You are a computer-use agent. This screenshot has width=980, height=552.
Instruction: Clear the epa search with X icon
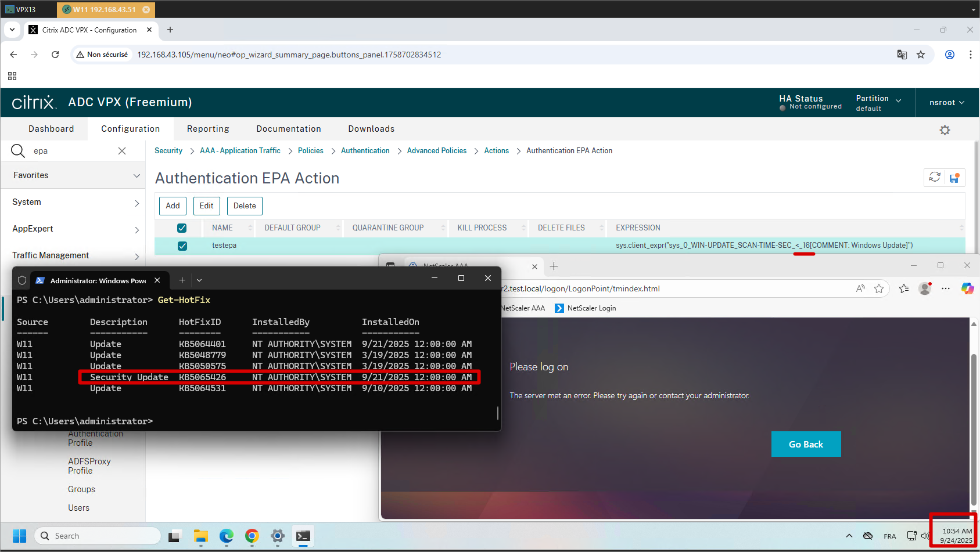tap(122, 151)
